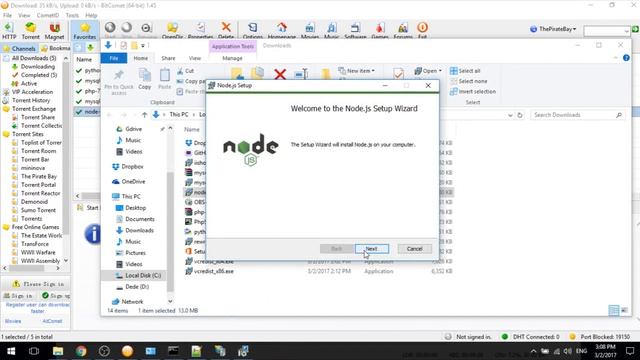Switch to the Channels tab in BitComet
This screenshot has width=640, height=360.
20,48
